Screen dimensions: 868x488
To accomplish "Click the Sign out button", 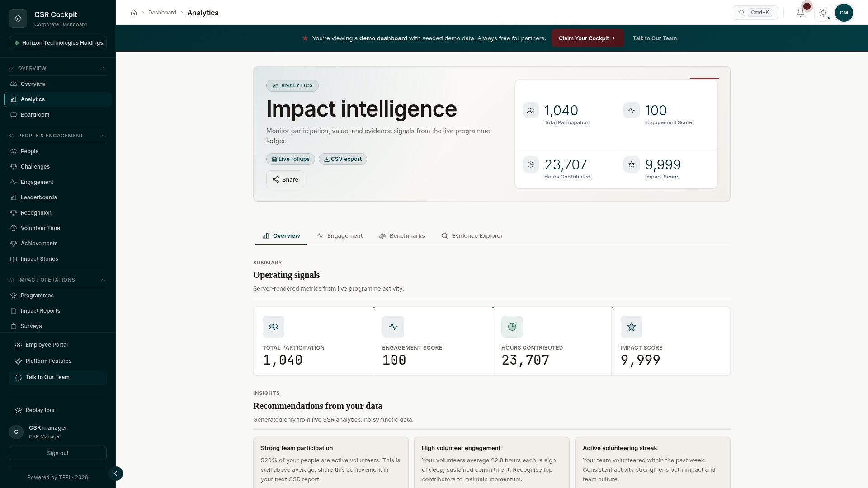I will pyautogui.click(x=58, y=453).
